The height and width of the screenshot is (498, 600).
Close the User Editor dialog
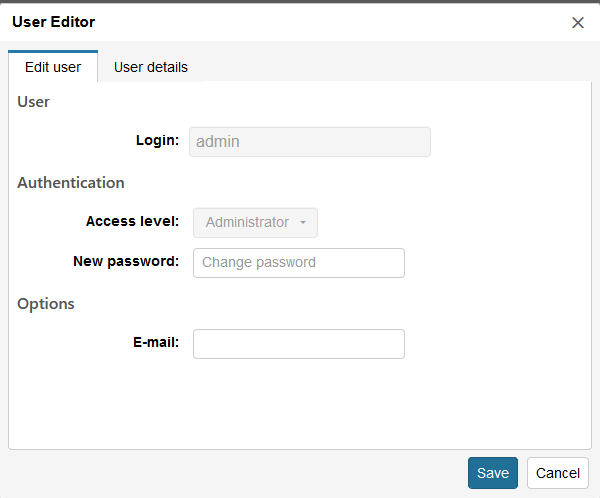pyautogui.click(x=577, y=23)
